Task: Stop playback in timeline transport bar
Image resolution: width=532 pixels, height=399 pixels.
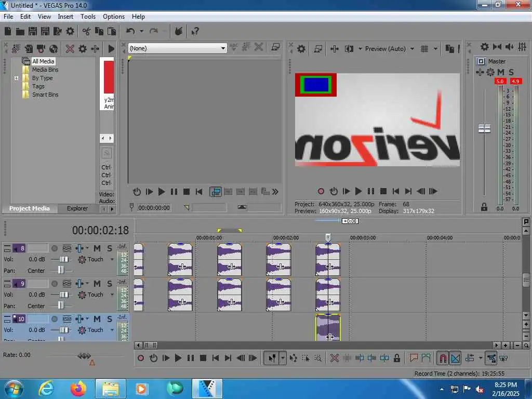Action: pyautogui.click(x=203, y=358)
